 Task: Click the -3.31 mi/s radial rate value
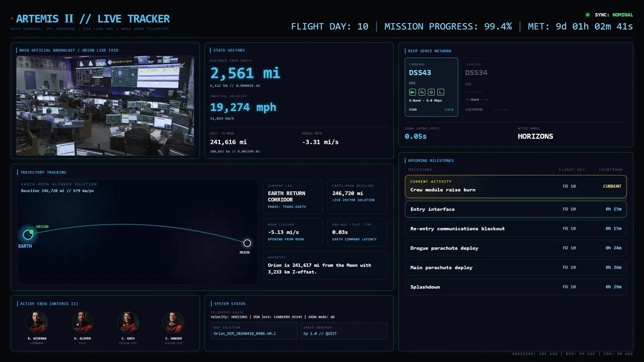[320, 142]
